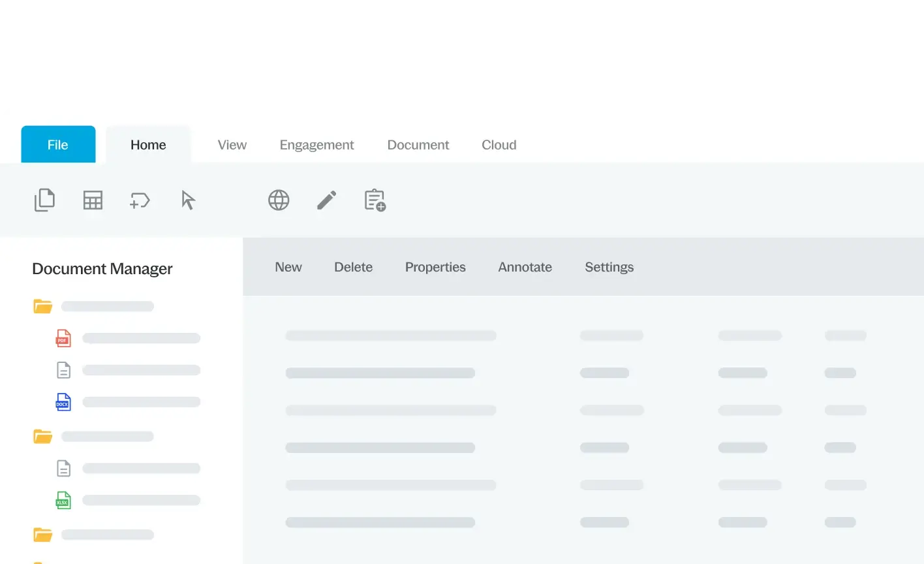Switch to the Cloud tab
This screenshot has height=564, width=924.
(499, 145)
